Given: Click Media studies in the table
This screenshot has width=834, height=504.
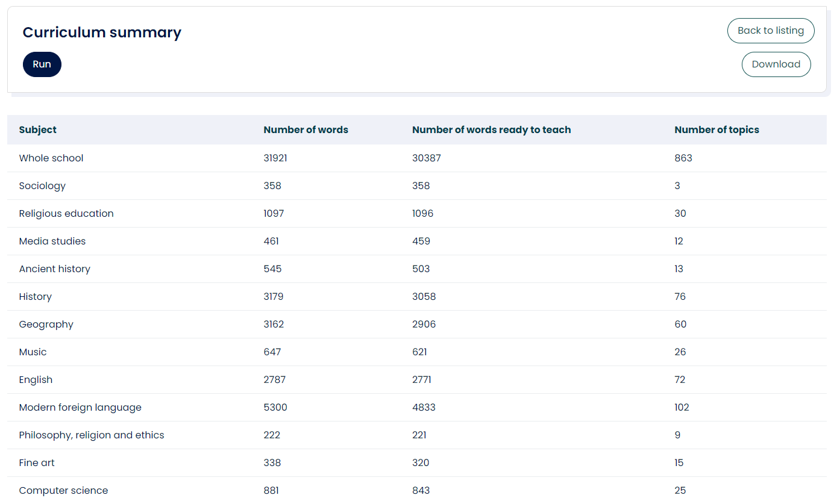Looking at the screenshot, I should click(52, 241).
